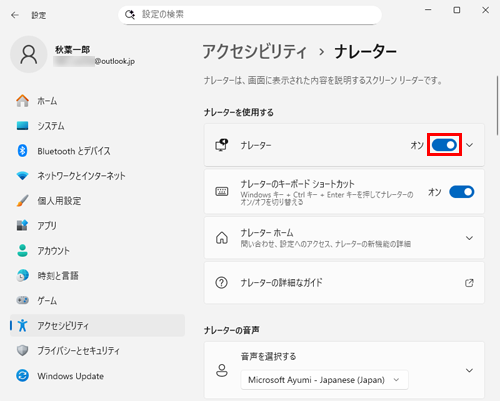Click the アプリ icon in the sidebar
Image resolution: width=500 pixels, height=401 pixels.
pos(22,226)
